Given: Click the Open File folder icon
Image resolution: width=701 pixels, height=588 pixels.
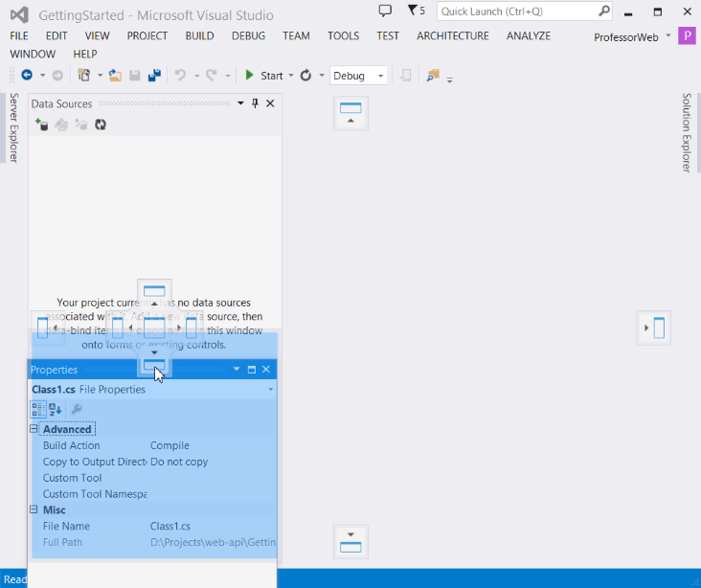Looking at the screenshot, I should [115, 76].
